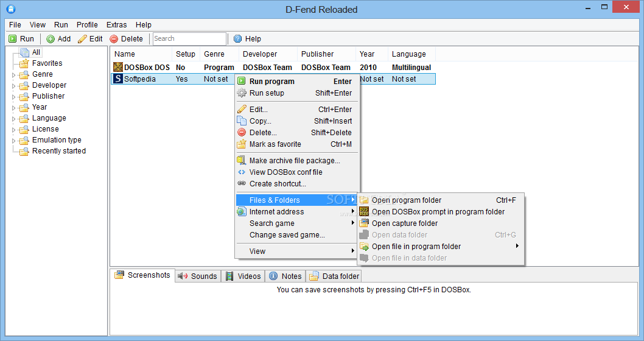Click the '2010' year cell
The image size is (644, 341).
(368, 68)
